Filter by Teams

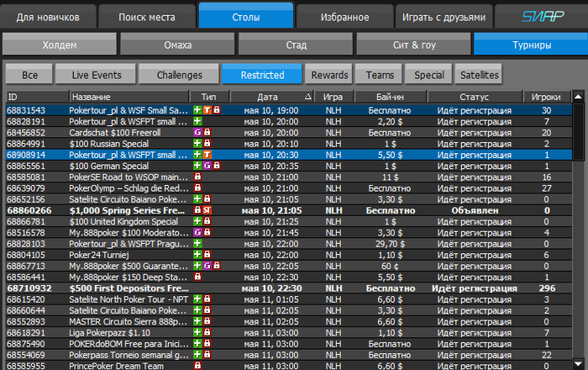[x=380, y=74]
